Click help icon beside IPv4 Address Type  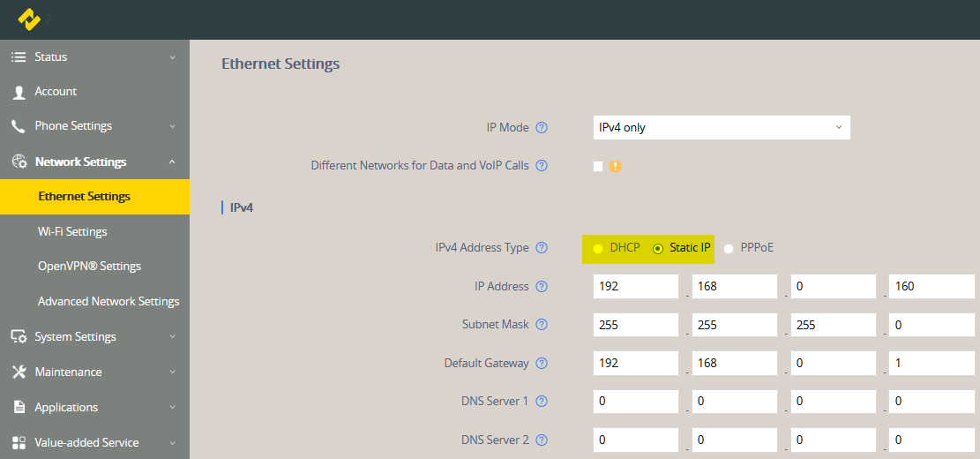click(542, 248)
